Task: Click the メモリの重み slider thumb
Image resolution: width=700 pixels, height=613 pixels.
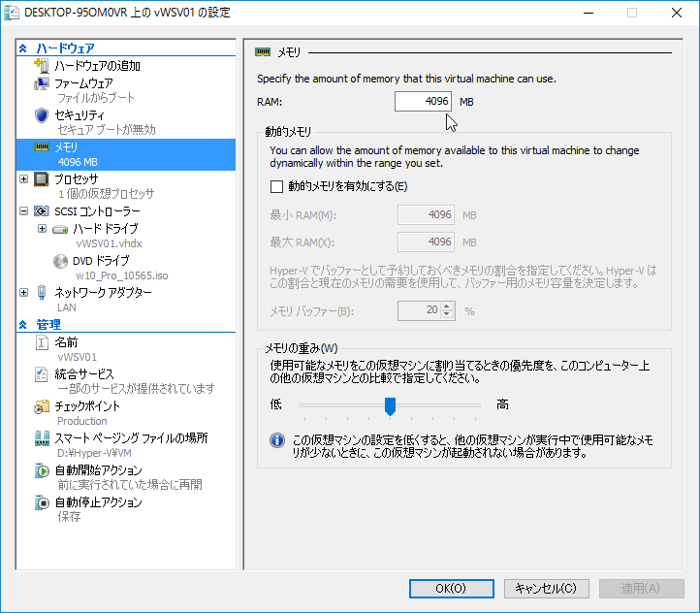Action: (x=390, y=406)
